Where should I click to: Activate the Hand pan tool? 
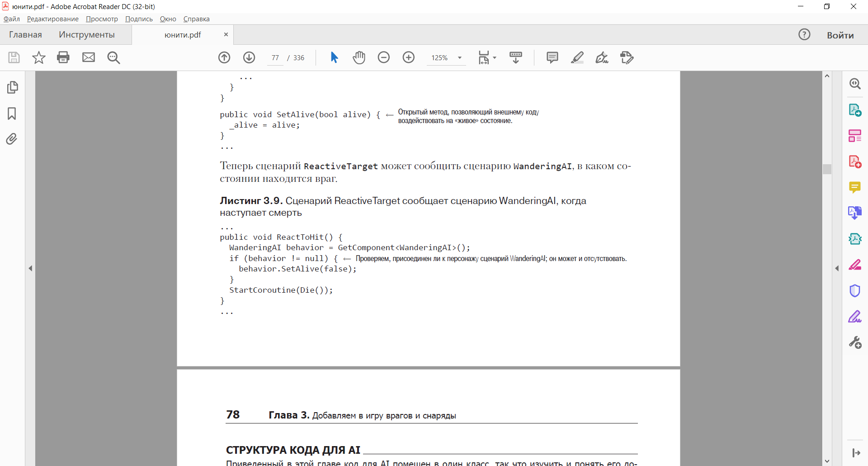click(359, 57)
